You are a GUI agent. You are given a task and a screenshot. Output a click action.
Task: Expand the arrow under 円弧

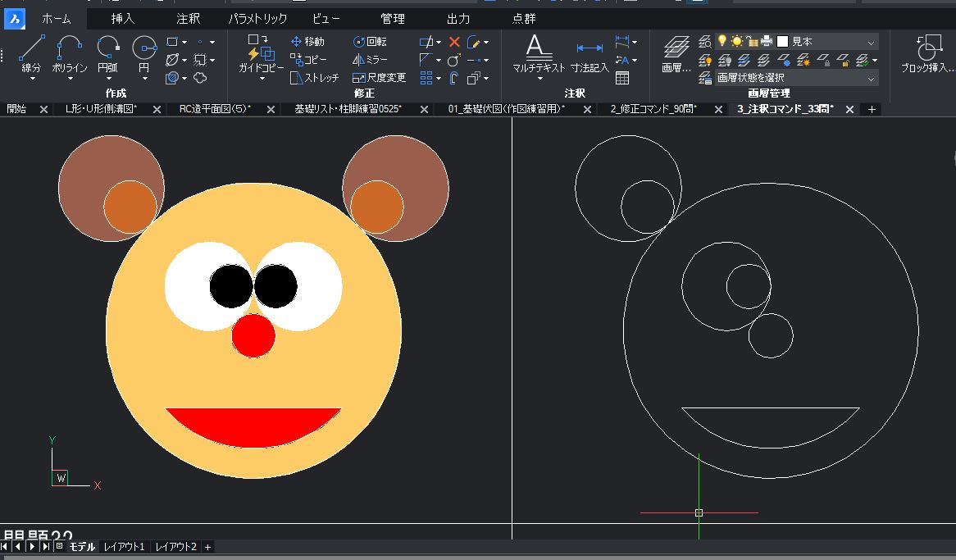108,80
